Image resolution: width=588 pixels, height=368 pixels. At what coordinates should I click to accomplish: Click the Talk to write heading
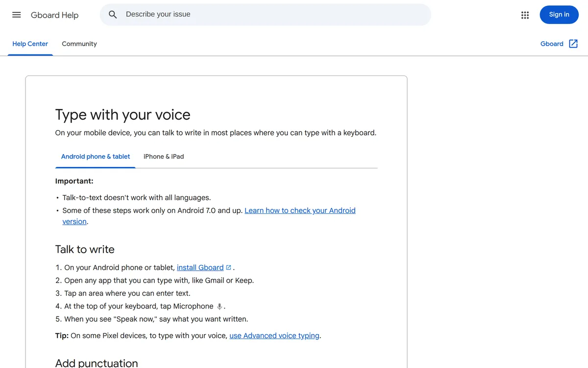click(85, 249)
